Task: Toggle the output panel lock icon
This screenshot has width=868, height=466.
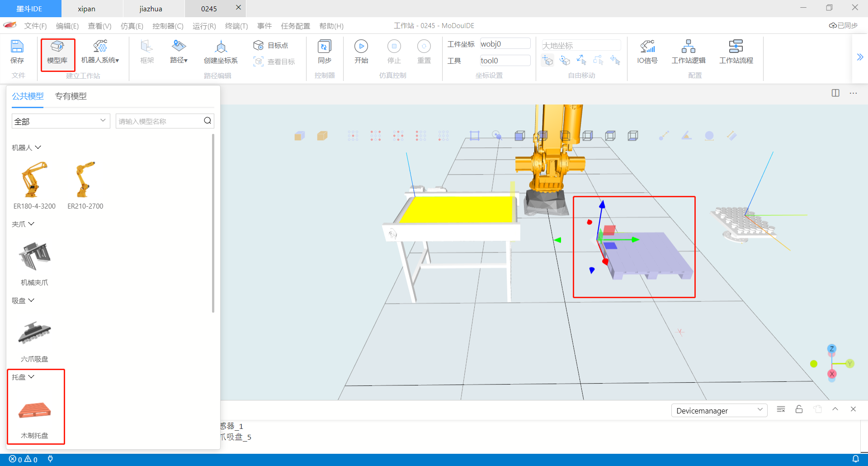Action: (x=799, y=409)
